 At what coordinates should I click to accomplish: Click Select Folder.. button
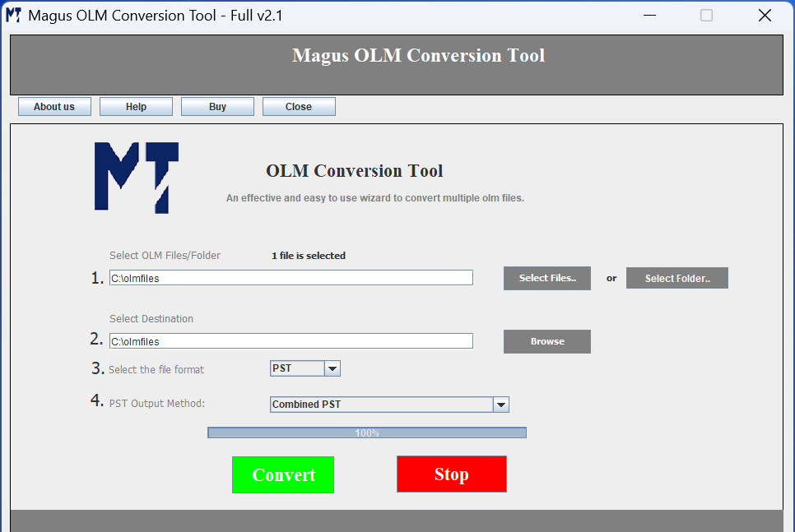pyautogui.click(x=676, y=278)
